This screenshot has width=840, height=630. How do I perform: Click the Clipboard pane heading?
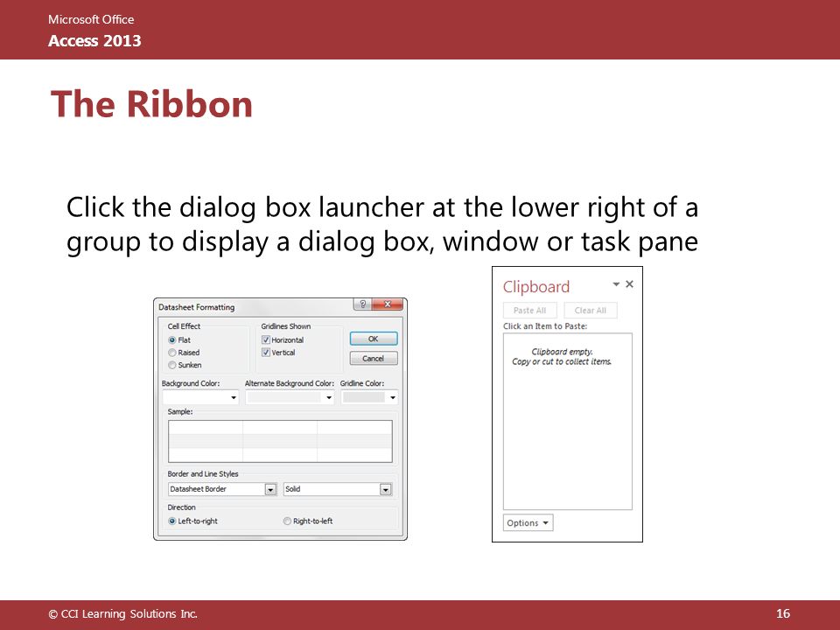click(536, 287)
